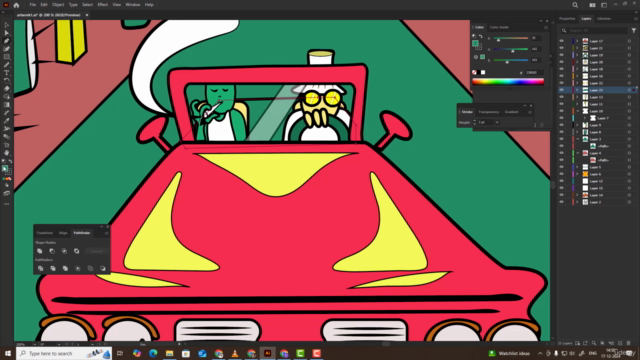
Task: Hide Layer 2 using its eye icon
Action: click(562, 202)
